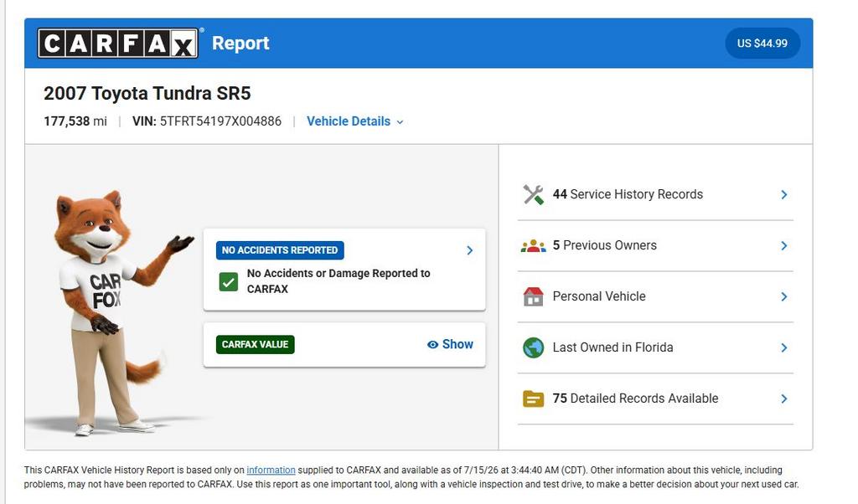Click the 177,538 mi mileage text
The image size is (858, 504).
pos(75,121)
